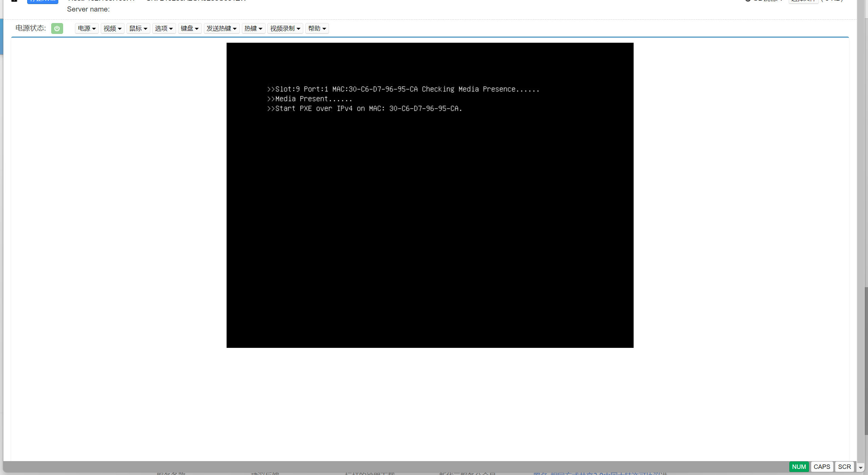
Task: Click the 选择文件 file chooser button
Action: pyautogui.click(x=803, y=1)
